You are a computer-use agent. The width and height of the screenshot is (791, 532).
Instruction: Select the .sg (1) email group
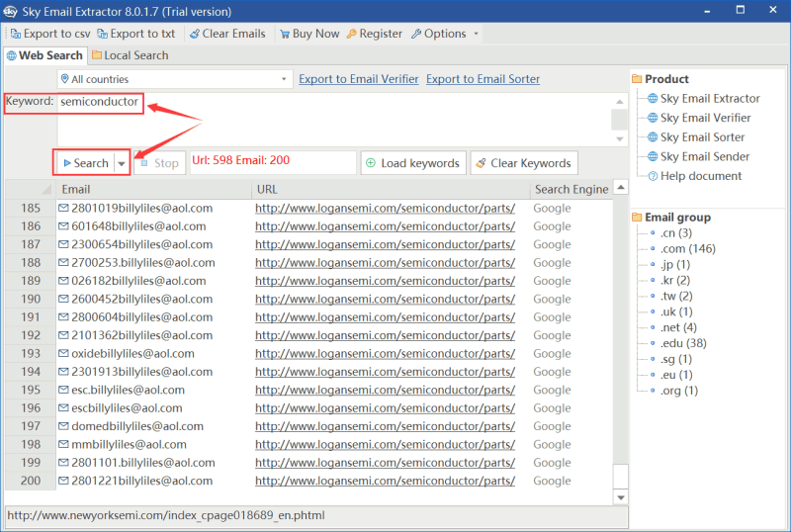(676, 359)
